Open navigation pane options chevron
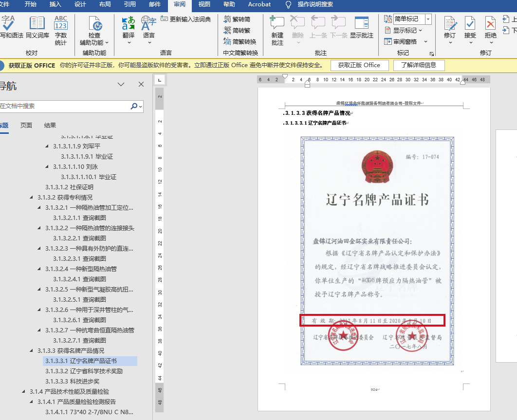The height and width of the screenshot is (420, 517). point(121,84)
